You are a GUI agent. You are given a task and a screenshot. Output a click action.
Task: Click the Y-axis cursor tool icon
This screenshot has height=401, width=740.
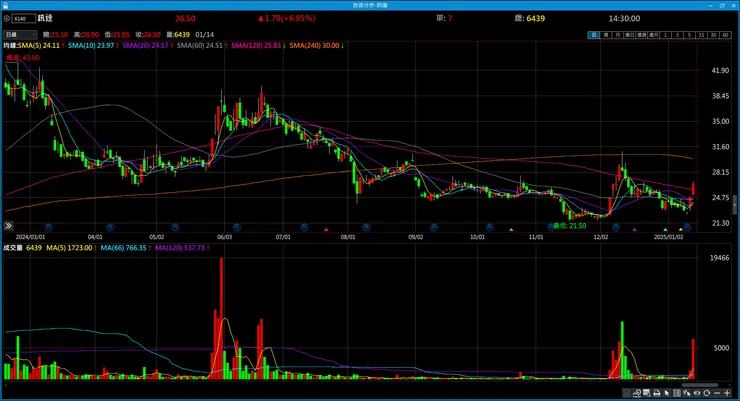tap(687, 393)
